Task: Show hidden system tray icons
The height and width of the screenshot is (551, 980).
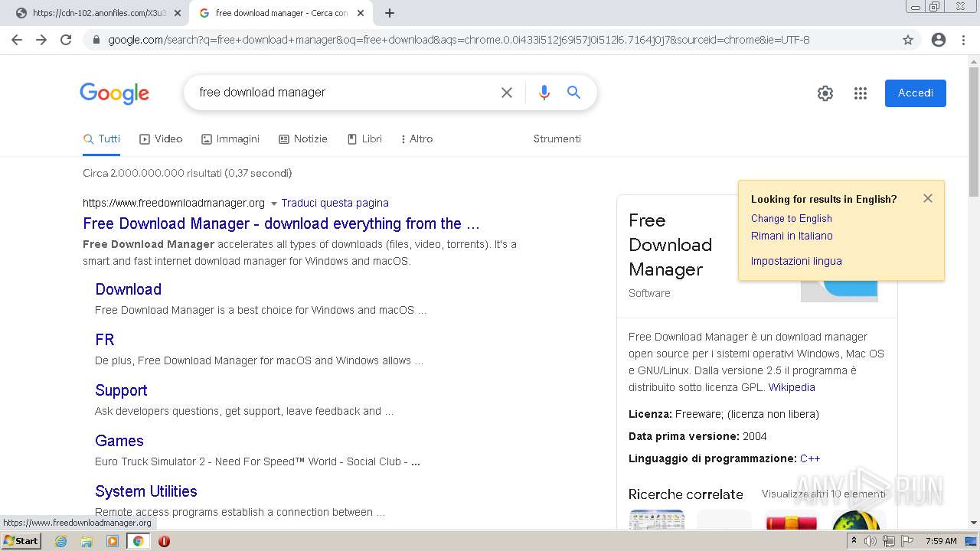Action: (854, 541)
